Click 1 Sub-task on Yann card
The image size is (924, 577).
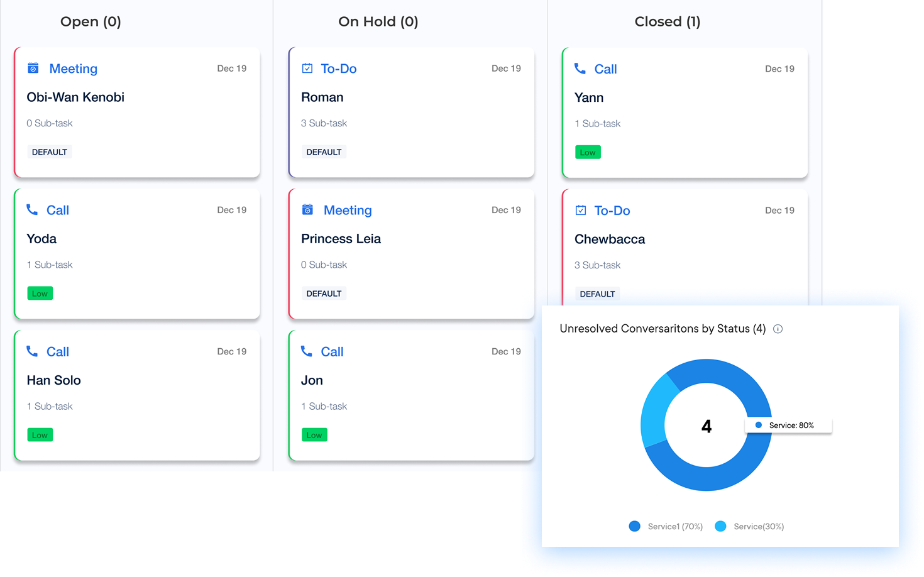coord(598,124)
